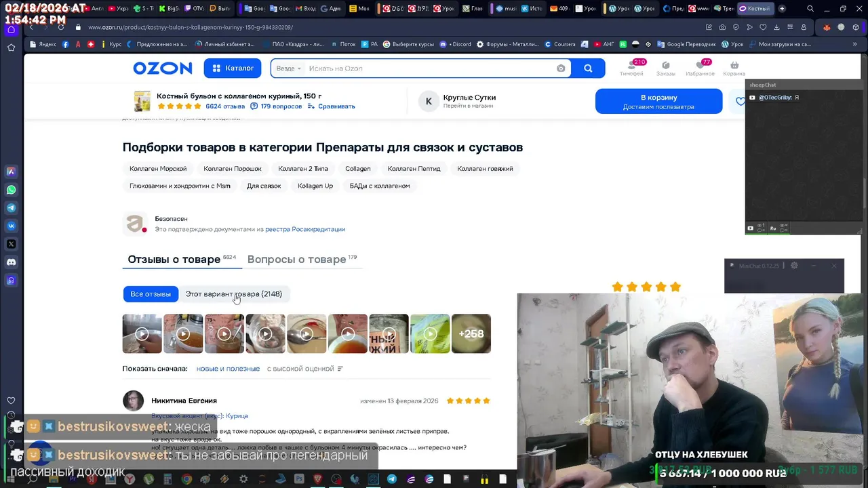Viewport: 868px width, 488px height.
Task: Click the heart favorite icon beside В корзину
Action: click(x=739, y=102)
